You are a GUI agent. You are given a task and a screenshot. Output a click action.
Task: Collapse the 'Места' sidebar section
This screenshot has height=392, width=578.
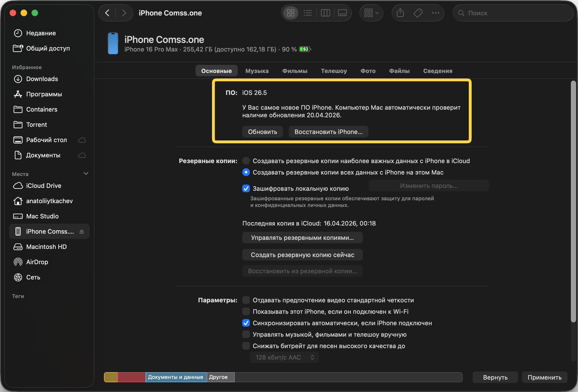[x=86, y=173]
